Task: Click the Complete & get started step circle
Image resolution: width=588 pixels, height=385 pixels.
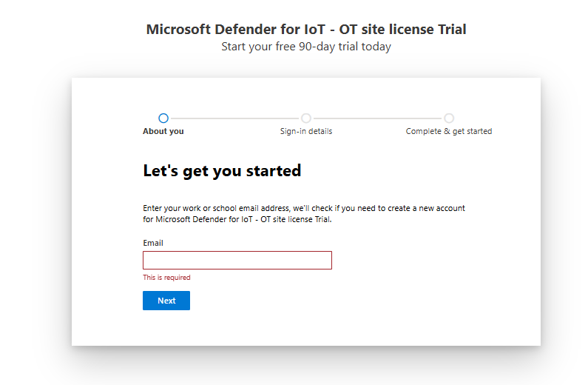Action: [449, 118]
